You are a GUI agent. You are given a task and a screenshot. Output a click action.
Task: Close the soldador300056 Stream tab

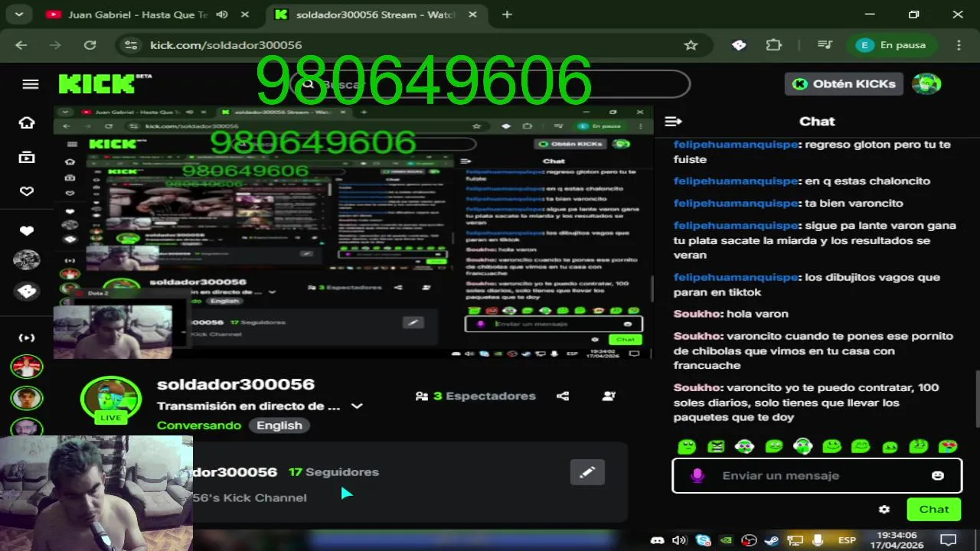(474, 15)
